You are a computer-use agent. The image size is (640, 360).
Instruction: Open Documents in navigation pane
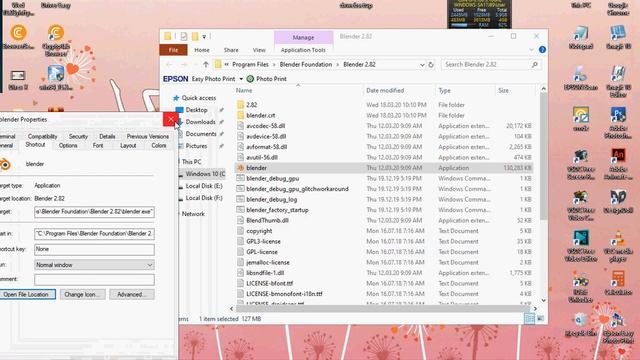pyautogui.click(x=201, y=133)
